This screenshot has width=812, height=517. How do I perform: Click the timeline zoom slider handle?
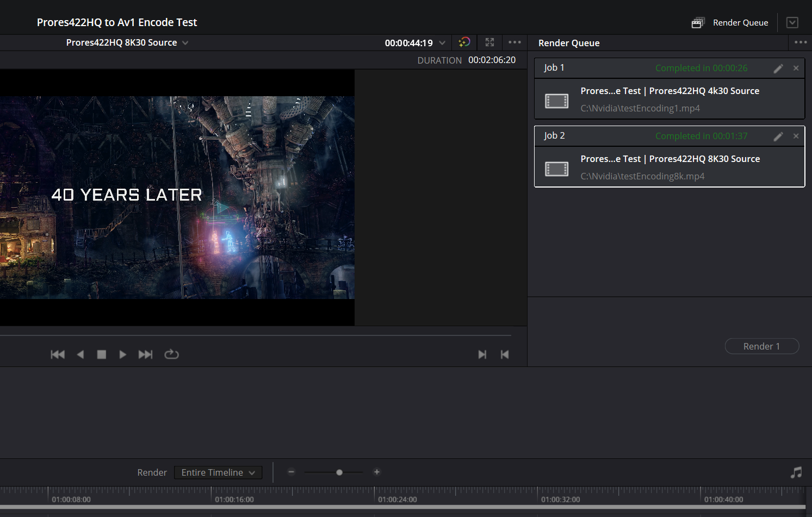(339, 472)
